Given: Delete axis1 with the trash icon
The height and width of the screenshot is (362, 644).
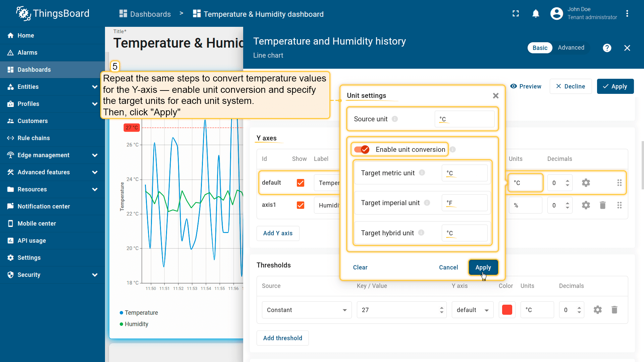Looking at the screenshot, I should click(x=602, y=205).
